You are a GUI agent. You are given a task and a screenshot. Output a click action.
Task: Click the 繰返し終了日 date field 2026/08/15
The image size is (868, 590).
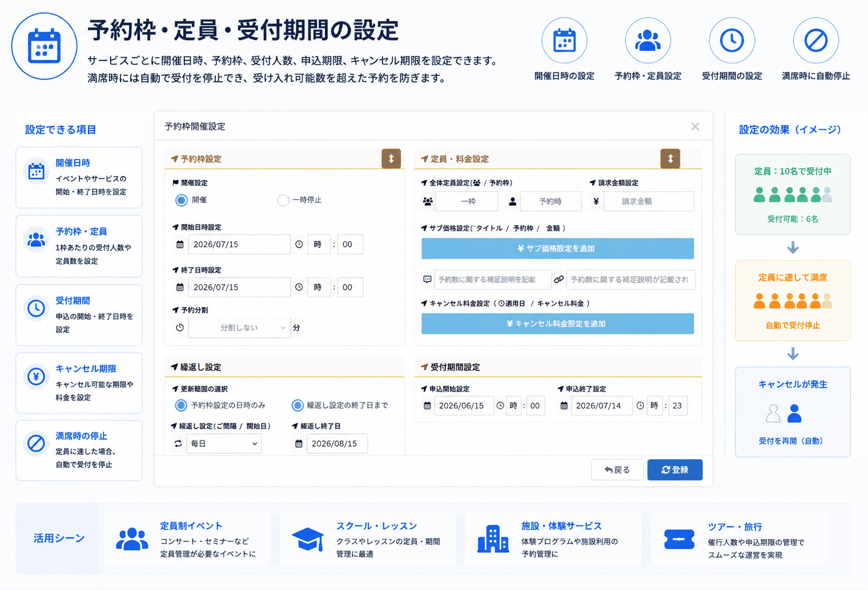(x=337, y=443)
